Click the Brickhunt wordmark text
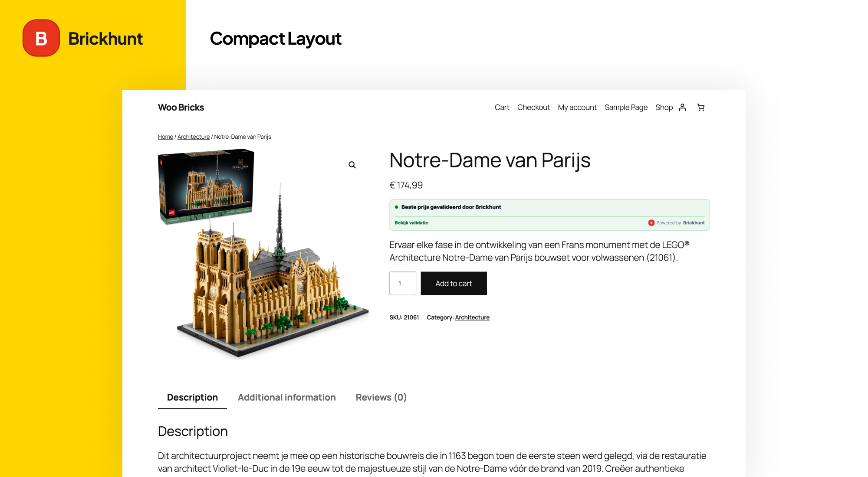Viewport: 868px width, 477px height. coord(105,39)
